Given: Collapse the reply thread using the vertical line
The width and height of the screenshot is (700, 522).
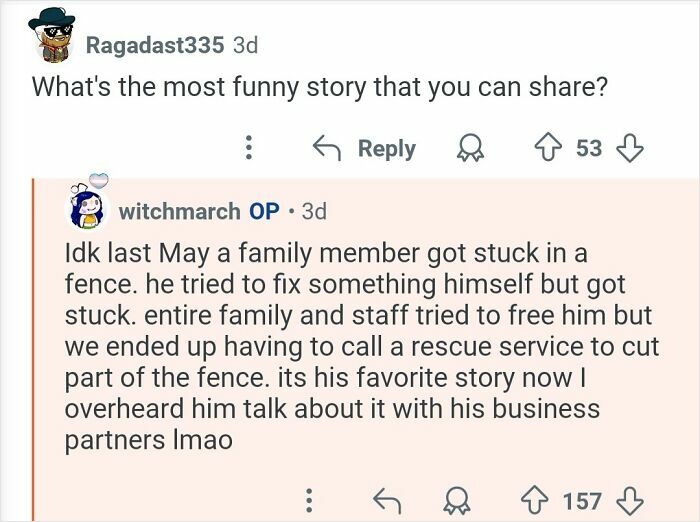Looking at the screenshot, I should coord(33,350).
